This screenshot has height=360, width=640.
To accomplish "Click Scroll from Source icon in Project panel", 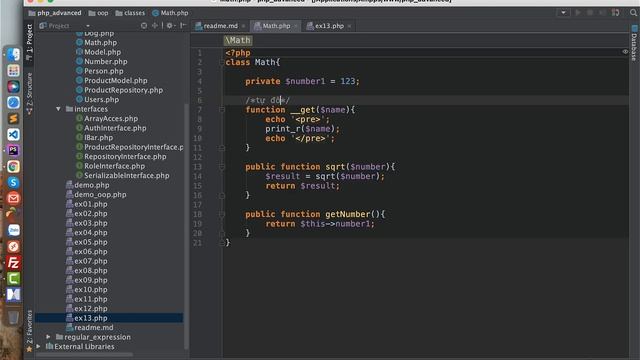I will tap(144, 26).
